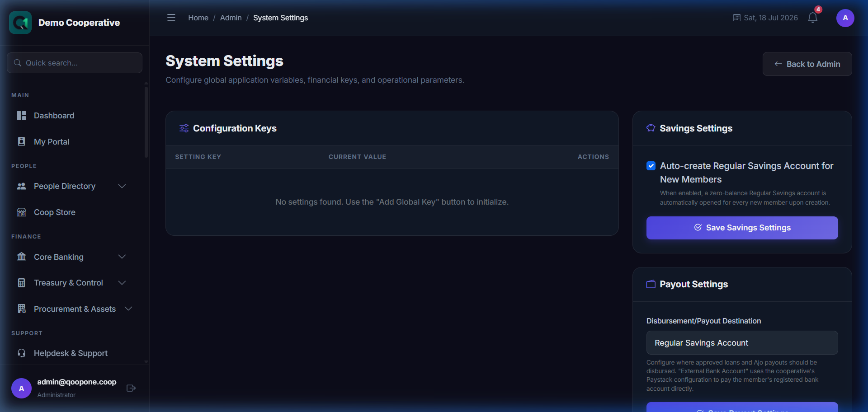The width and height of the screenshot is (868, 412).
Task: Click the Demo Cooperative logo icon
Action: pyautogui.click(x=20, y=23)
